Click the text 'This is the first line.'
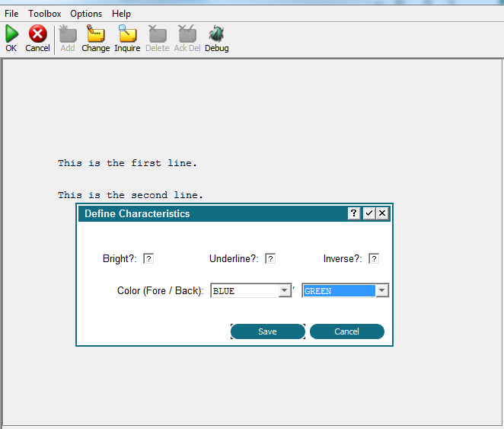The height and width of the screenshot is (429, 504). 127,163
